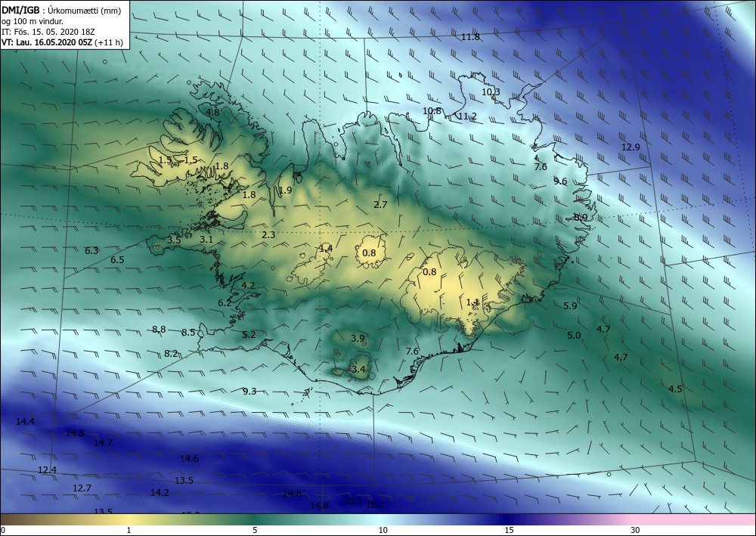756x536 pixels.
Task: Click the '5' tick on the color scale
Action: (x=255, y=530)
